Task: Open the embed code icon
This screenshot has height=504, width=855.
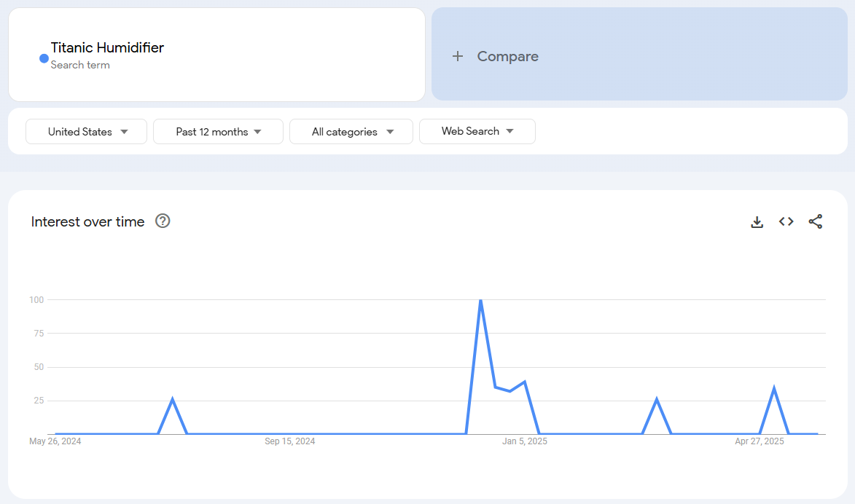Action: [786, 222]
